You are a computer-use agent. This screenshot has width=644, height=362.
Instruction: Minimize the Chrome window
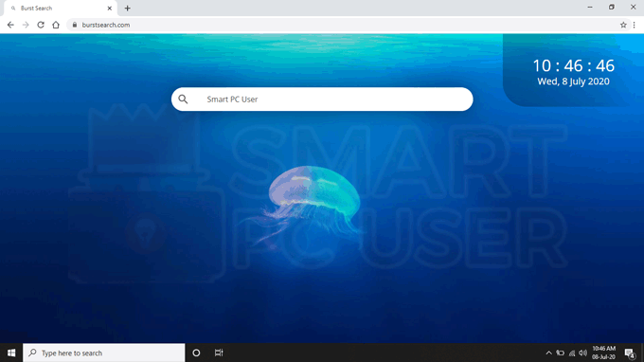pyautogui.click(x=590, y=8)
